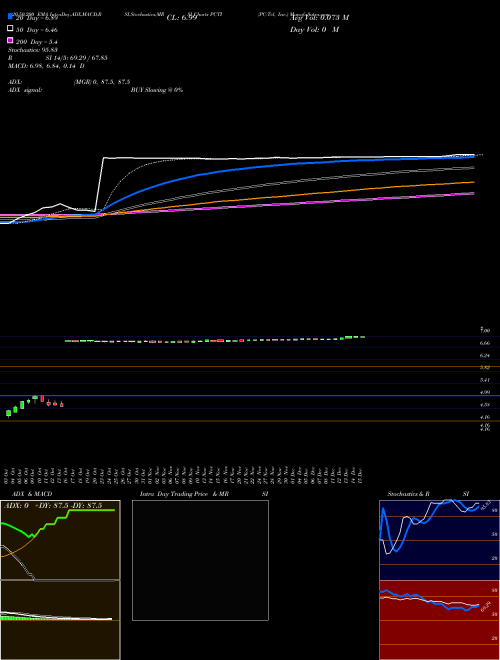Image resolution: width=500 pixels, height=660 pixels.
Task: Click the 'Intra Day Trading Price & MR' panel title
Action: point(184,494)
